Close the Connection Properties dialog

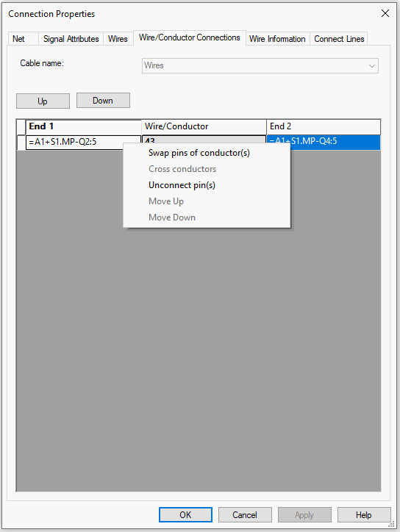[385, 13]
